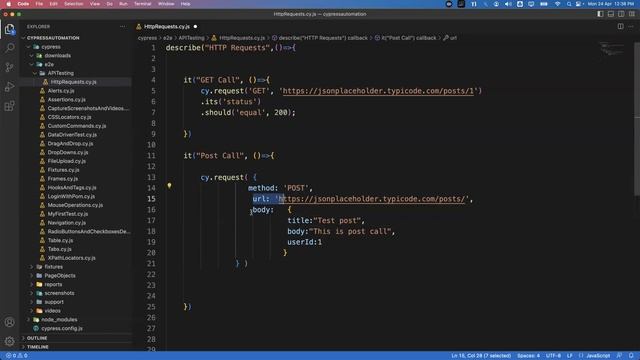Open macOS Control Center icon
The width and height of the screenshot is (640, 360).
coord(578,4)
